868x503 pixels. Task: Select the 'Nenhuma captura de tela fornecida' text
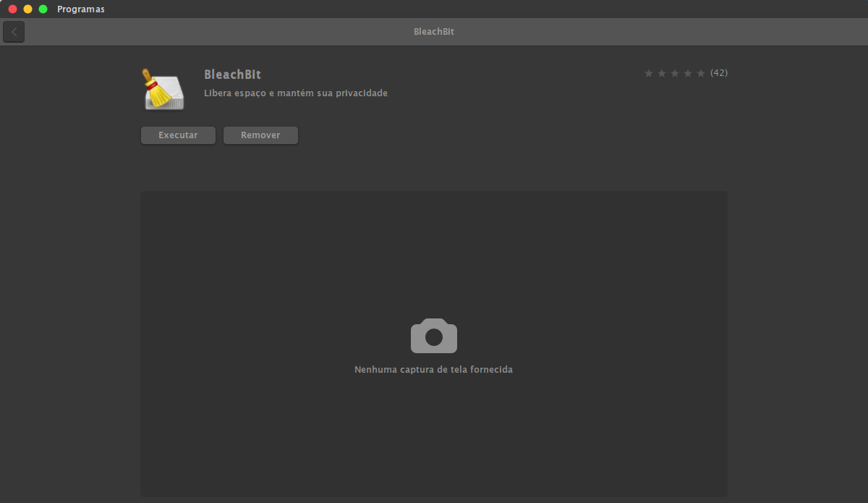pos(433,370)
